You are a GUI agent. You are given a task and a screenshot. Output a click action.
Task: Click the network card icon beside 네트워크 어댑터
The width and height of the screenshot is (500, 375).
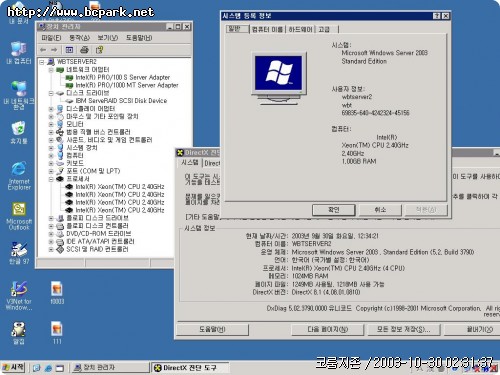click(60, 70)
